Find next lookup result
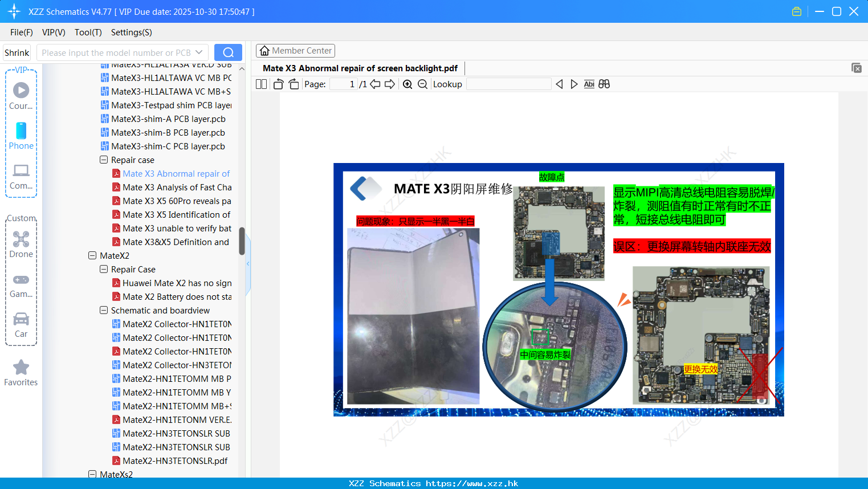The image size is (868, 489). 574,84
